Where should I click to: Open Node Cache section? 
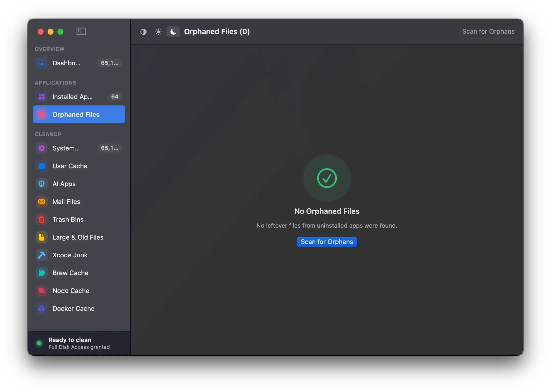click(x=79, y=291)
